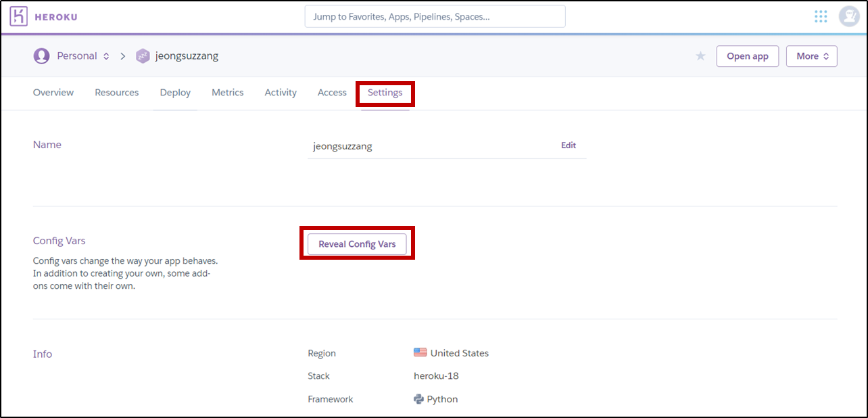868x418 pixels.
Task: Click the United States flag icon
Action: [x=420, y=352]
